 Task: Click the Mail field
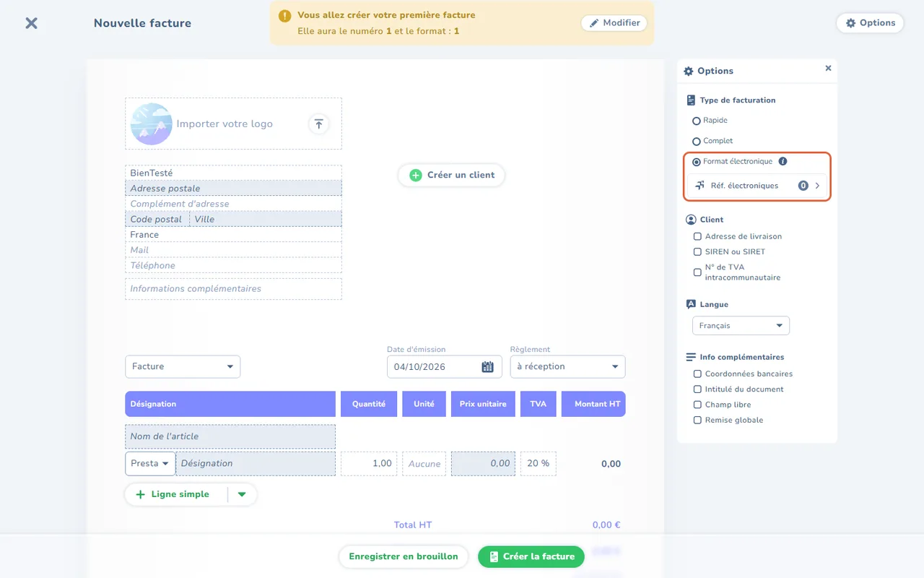[x=233, y=251]
